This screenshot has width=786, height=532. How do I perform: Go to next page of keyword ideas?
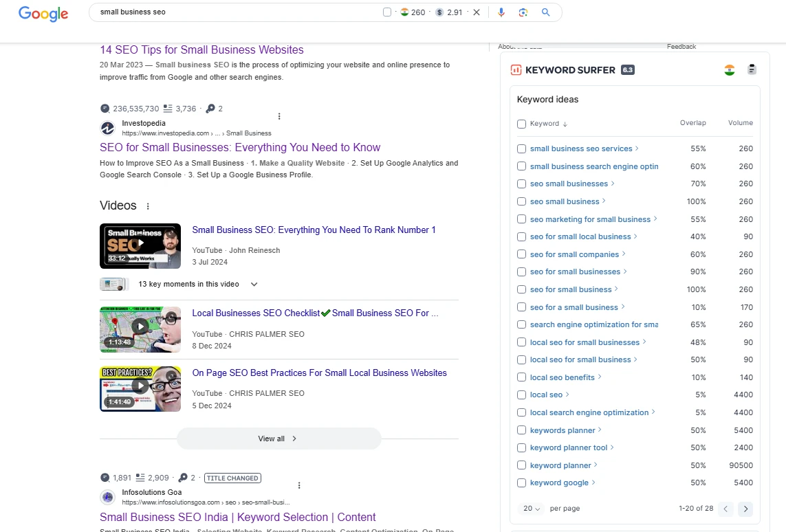pos(745,509)
